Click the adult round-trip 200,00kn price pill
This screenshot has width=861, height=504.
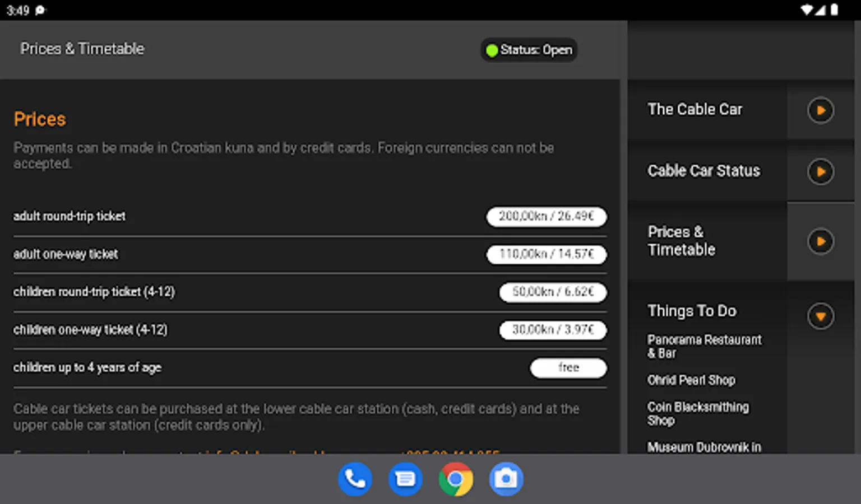(547, 216)
